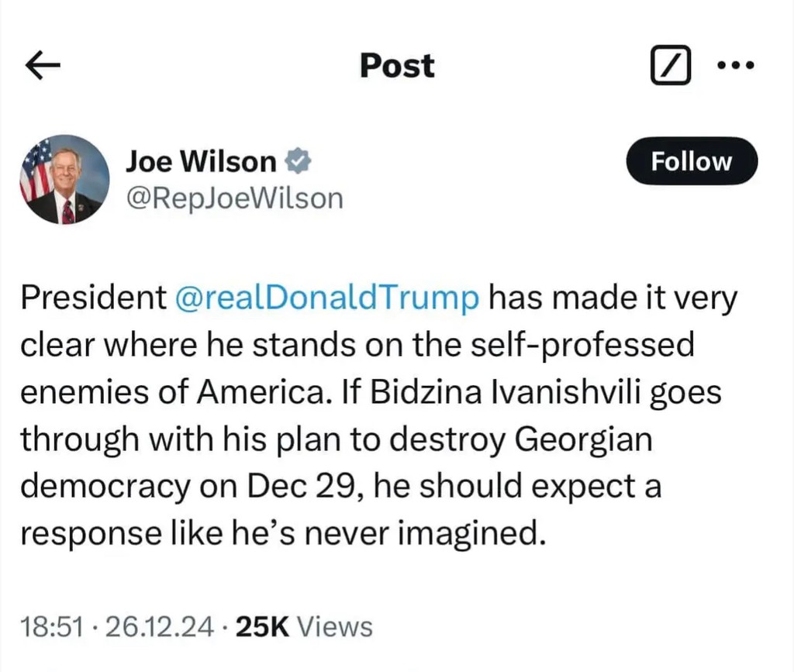Screen dimensions: 794x672
Task: Open the @realDonaldTrump mention link
Action: [x=328, y=299]
